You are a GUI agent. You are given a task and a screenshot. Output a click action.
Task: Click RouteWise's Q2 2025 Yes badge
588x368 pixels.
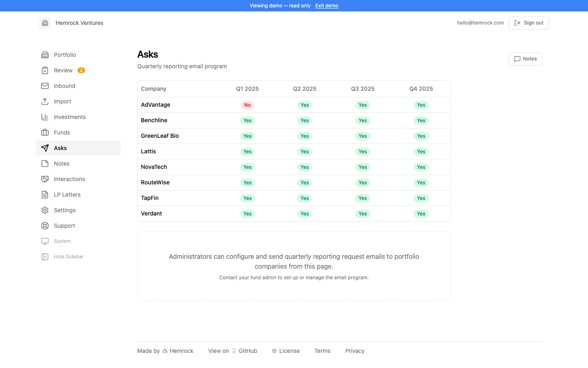pos(305,183)
